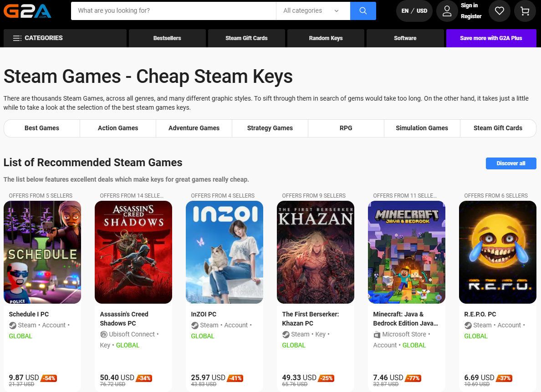Open the wishlist heart icon

pos(500,11)
